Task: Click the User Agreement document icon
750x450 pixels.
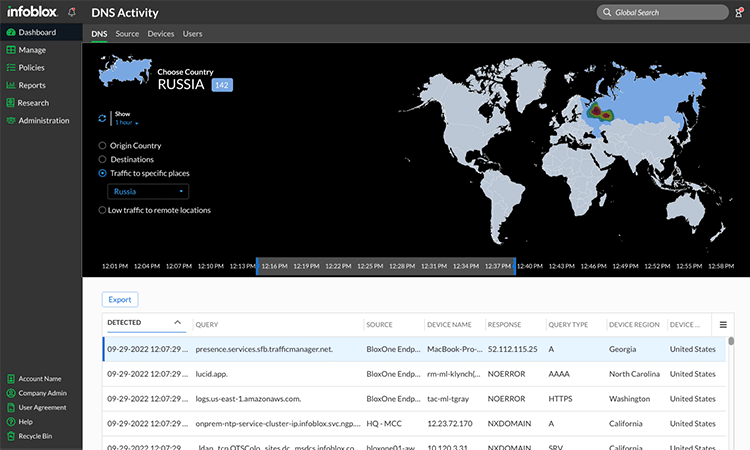Action: pos(11,407)
